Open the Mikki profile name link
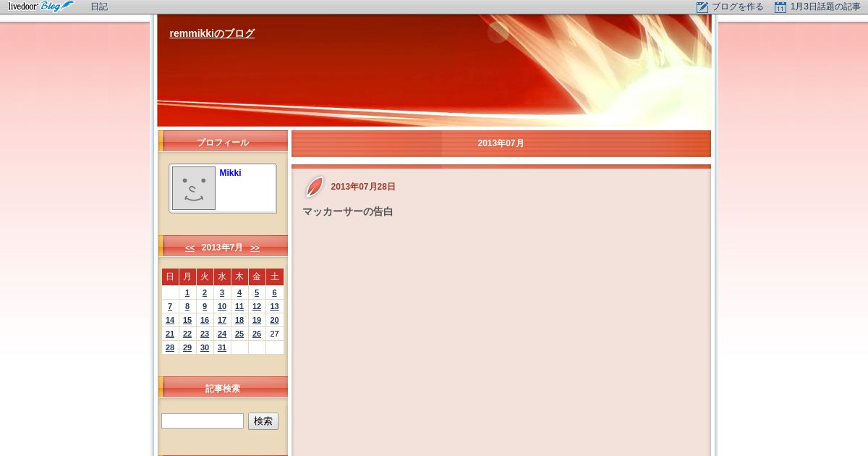868x456 pixels. [x=230, y=173]
